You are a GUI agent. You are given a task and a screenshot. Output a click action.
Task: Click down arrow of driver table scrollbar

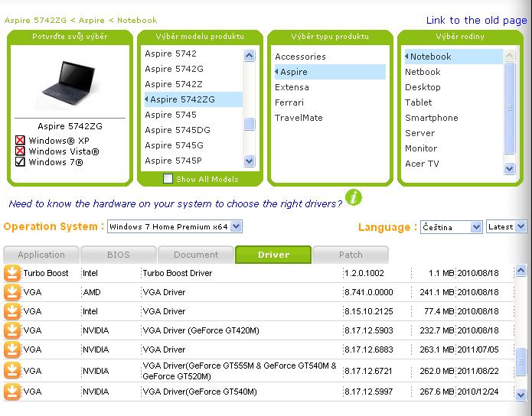click(x=521, y=395)
